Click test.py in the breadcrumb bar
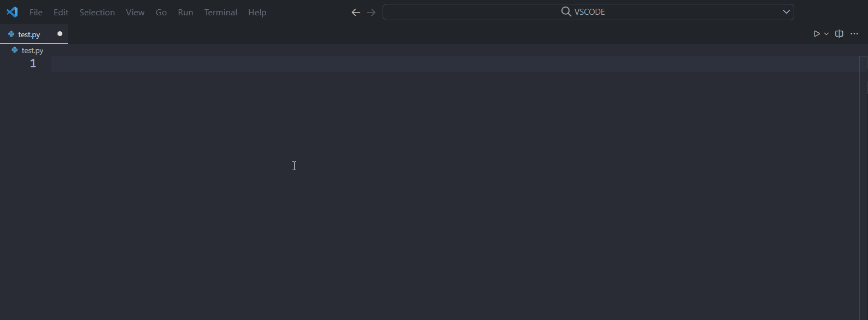Image resolution: width=868 pixels, height=320 pixels. [x=32, y=50]
